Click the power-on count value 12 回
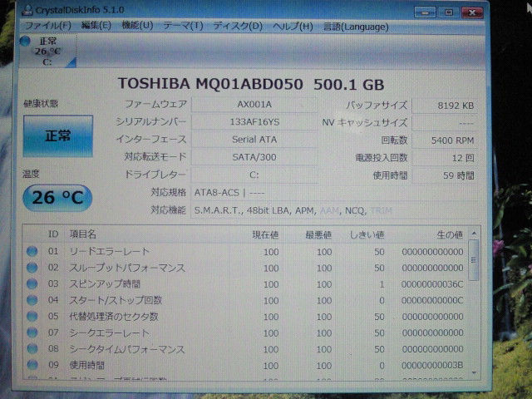Image resolution: width=532 pixels, height=399 pixels. tap(445, 158)
